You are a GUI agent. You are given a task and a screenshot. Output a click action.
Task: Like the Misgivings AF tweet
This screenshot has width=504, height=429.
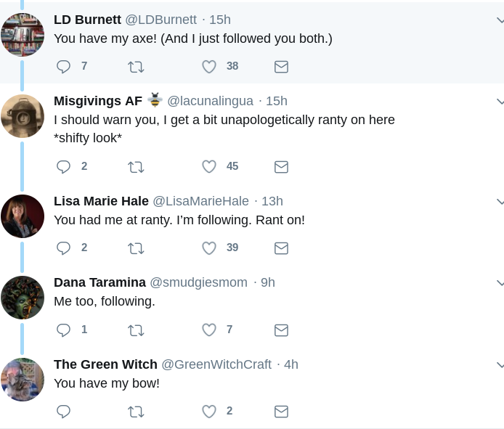point(209,167)
